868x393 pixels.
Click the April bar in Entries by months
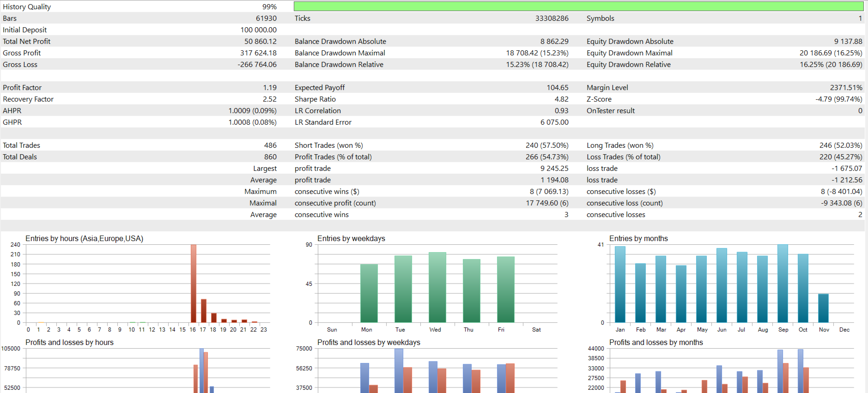[x=681, y=294]
